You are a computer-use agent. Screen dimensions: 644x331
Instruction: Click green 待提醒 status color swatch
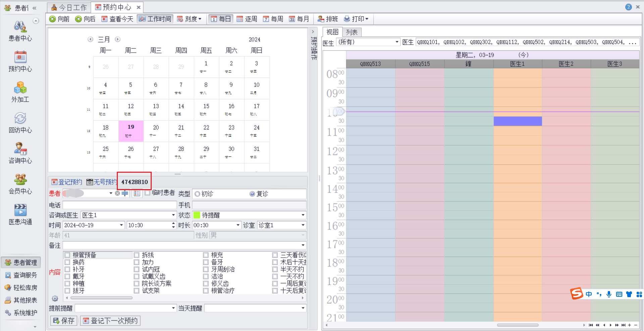197,215
